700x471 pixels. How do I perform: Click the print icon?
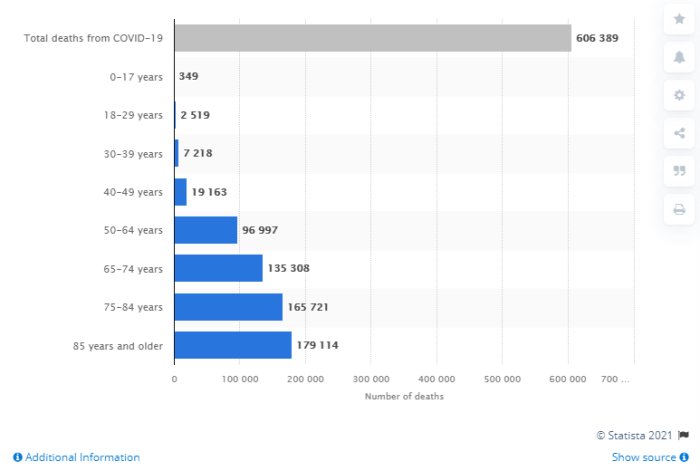(679, 209)
